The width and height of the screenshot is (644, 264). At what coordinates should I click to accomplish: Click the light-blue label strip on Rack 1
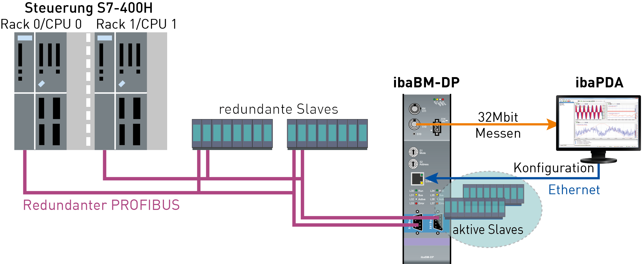click(x=105, y=38)
